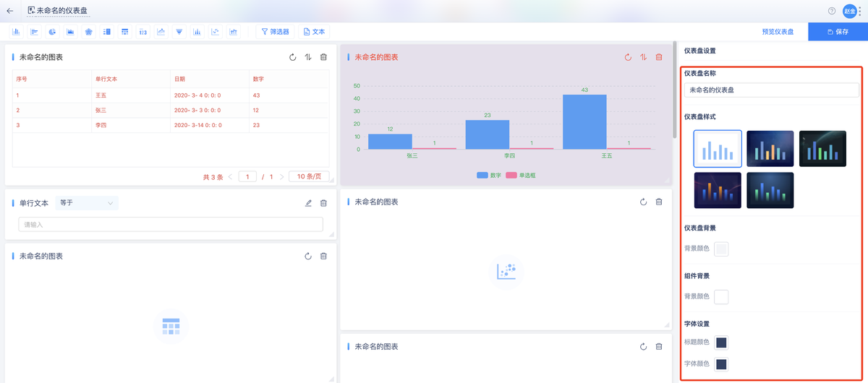Viewport: 868px width, 383px height.
Task: Sort by the 序号 column header
Action: (22, 78)
